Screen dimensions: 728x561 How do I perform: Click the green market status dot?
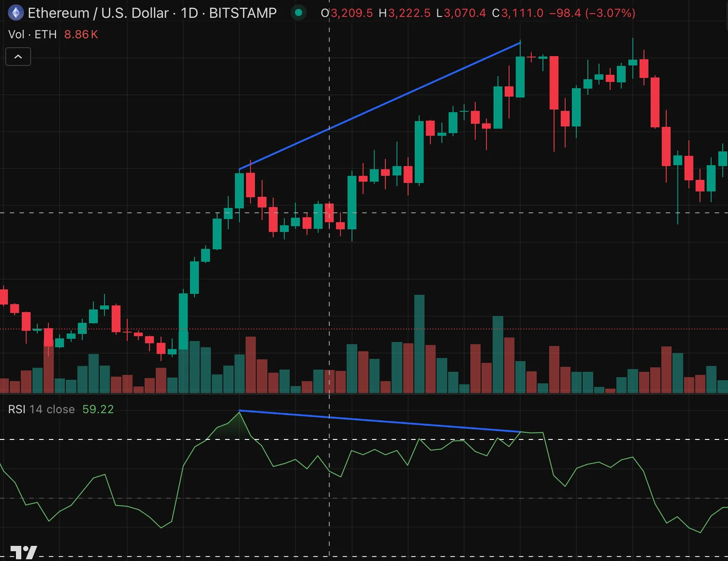(x=299, y=12)
